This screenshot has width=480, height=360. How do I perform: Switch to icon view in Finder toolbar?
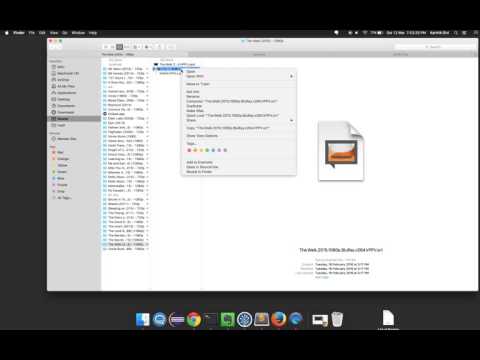click(106, 47)
